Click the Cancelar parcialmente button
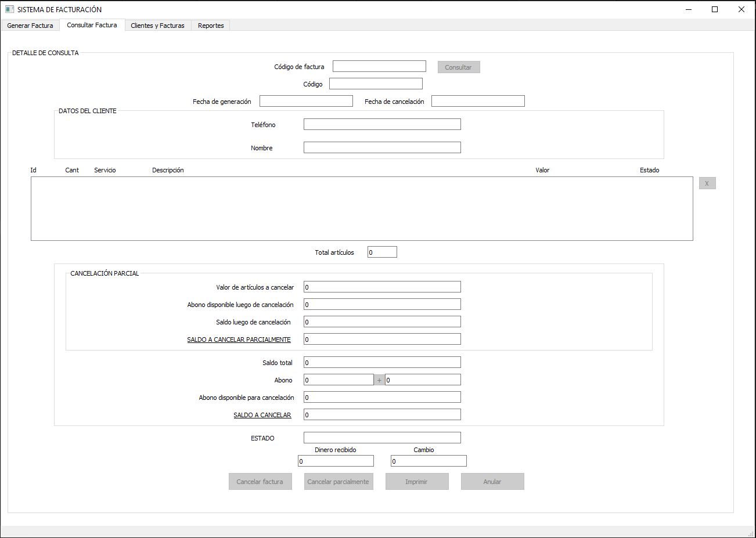 (x=338, y=482)
